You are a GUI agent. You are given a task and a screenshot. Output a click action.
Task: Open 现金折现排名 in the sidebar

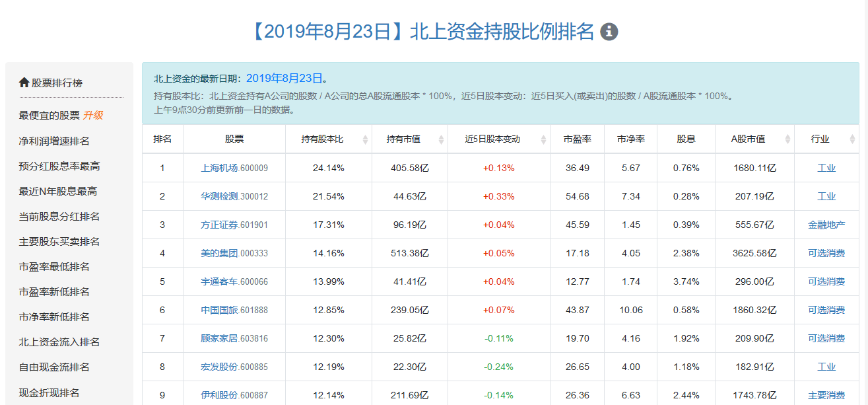50,392
